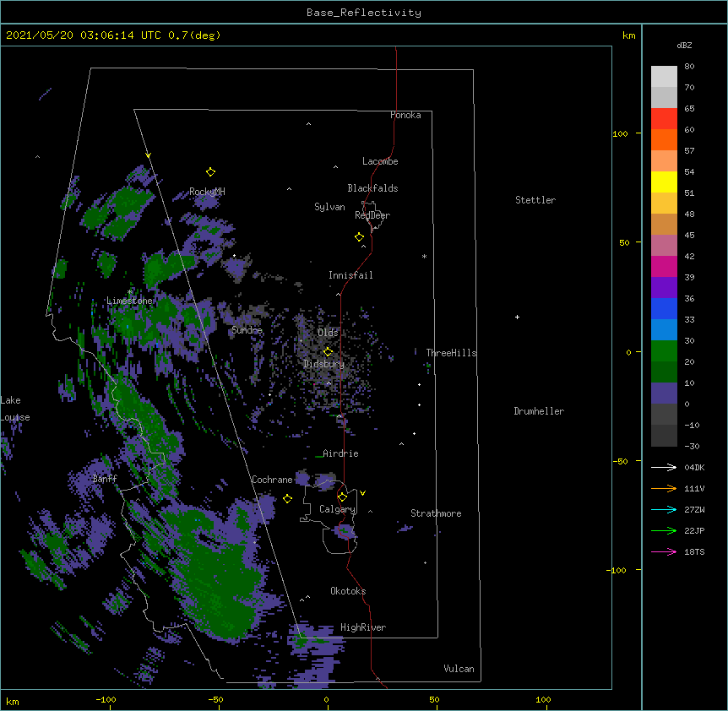
Task: Click the 0 tick on vertical km axis
Action: click(628, 352)
